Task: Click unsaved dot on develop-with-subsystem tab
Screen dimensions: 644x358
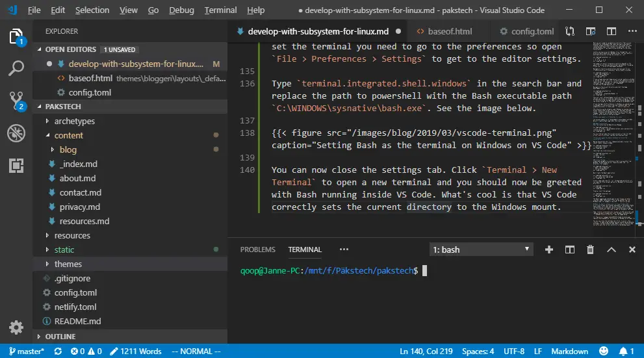Action: [x=398, y=31]
